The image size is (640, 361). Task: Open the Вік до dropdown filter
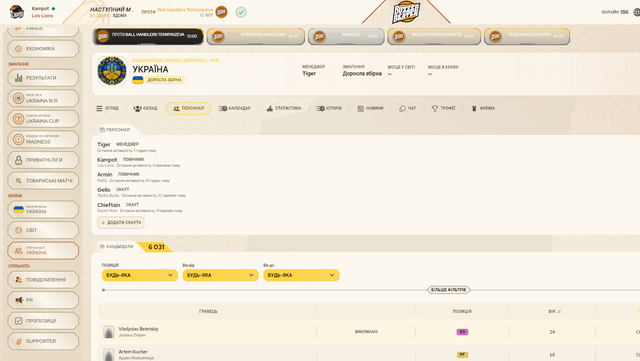click(x=301, y=275)
